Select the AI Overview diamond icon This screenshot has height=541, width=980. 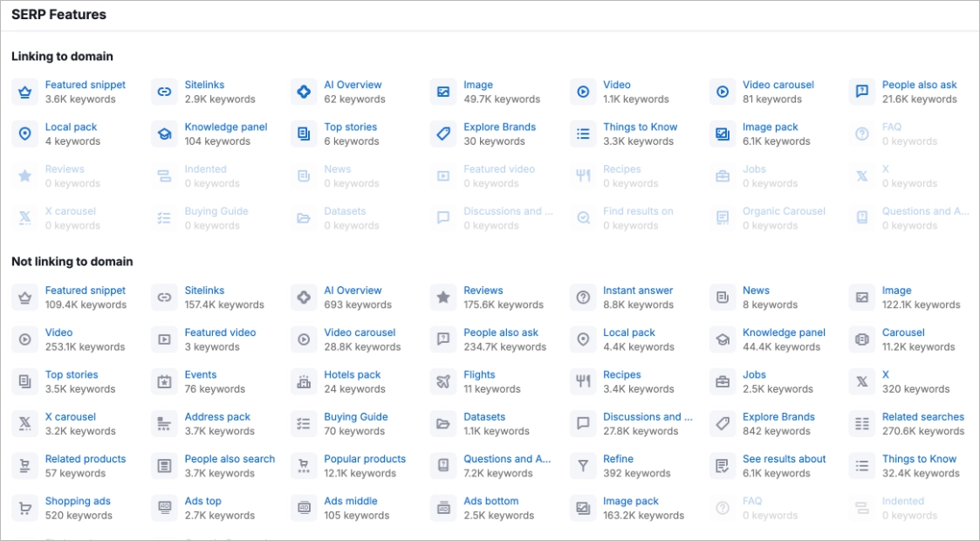point(303,91)
